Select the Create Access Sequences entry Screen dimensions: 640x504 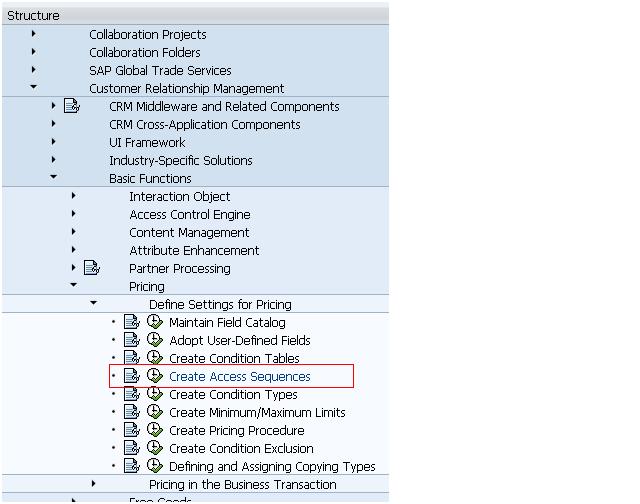(x=240, y=376)
